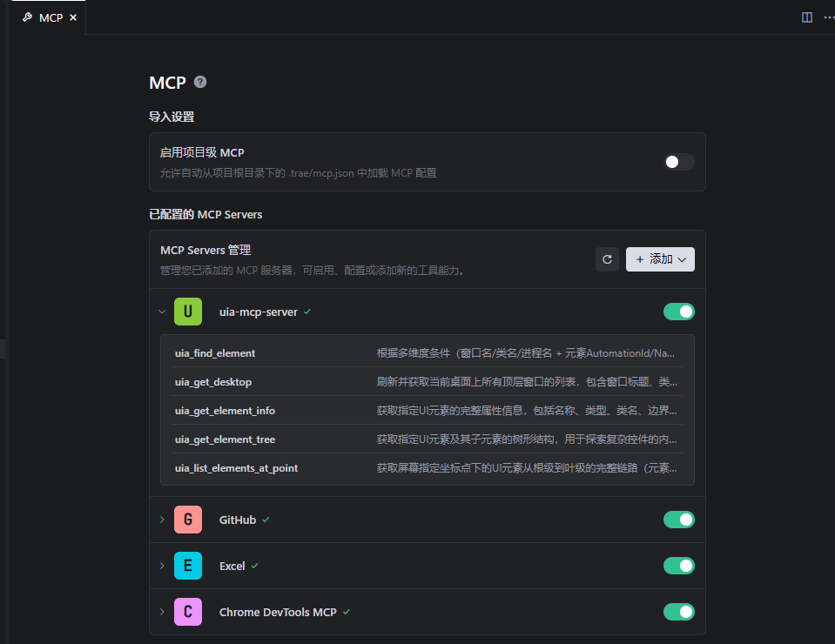The width and height of the screenshot is (835, 644).
Task: Click the GitHub G avatar icon
Action: [188, 520]
